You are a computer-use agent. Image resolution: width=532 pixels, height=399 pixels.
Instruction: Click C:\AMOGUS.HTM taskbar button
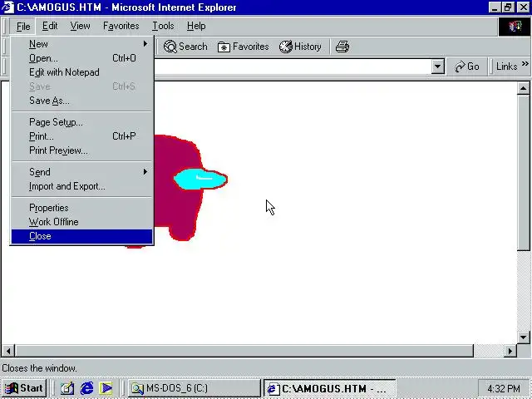click(329, 388)
